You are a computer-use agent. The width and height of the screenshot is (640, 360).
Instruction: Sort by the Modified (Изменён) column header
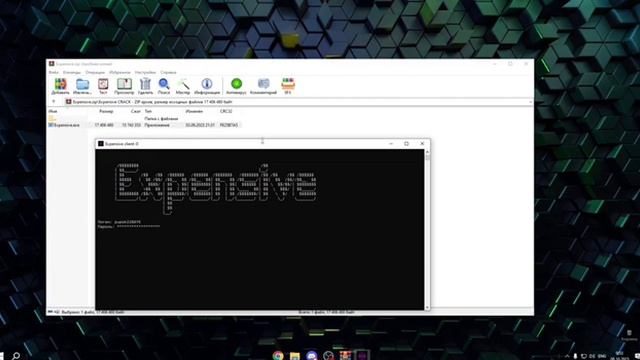194,111
